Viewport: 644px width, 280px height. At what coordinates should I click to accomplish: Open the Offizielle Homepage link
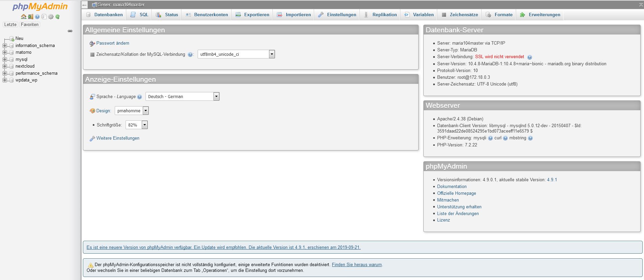457,193
